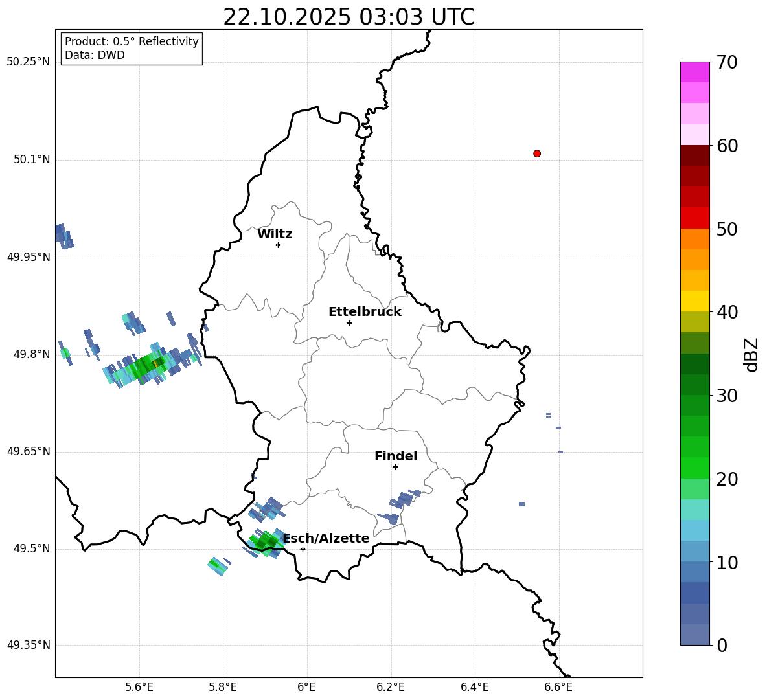This screenshot has width=767, height=700.
Task: Click the colorbar value 60
Action: tap(727, 146)
